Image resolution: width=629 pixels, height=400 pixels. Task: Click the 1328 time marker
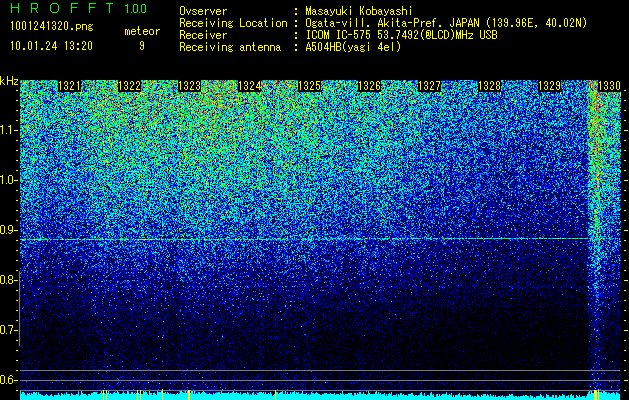[489, 86]
